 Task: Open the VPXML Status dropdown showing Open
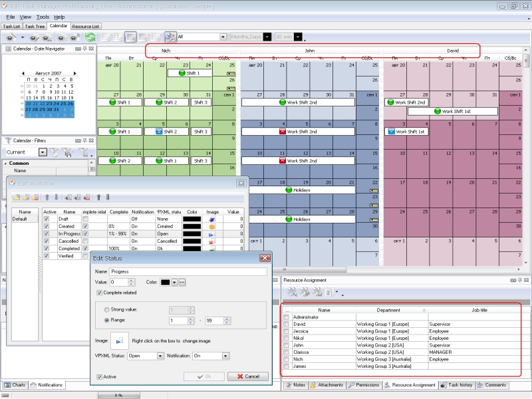[162, 356]
